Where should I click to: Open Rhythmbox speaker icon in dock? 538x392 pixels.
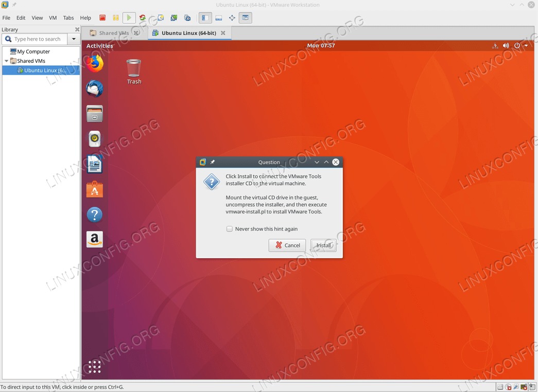(95, 139)
